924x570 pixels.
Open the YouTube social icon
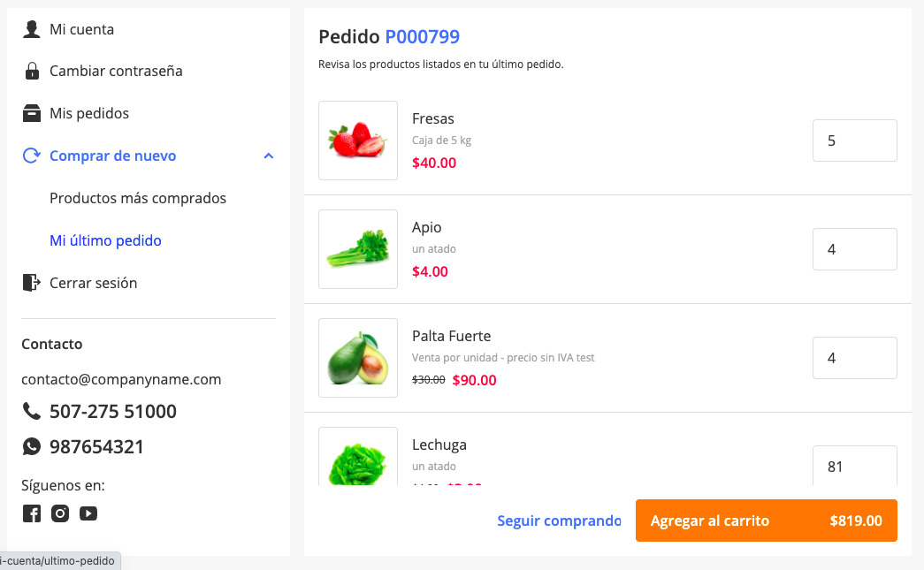click(88, 513)
